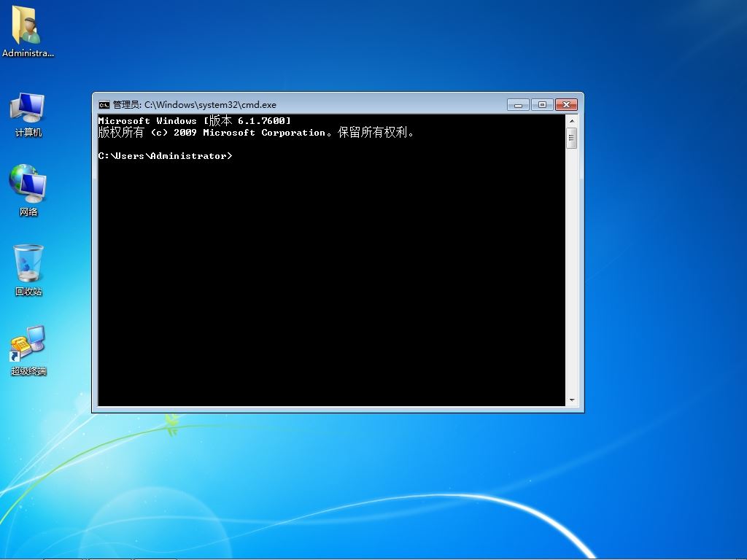Open the 回收站 recycle bin icon
The image size is (747, 560).
point(28,270)
